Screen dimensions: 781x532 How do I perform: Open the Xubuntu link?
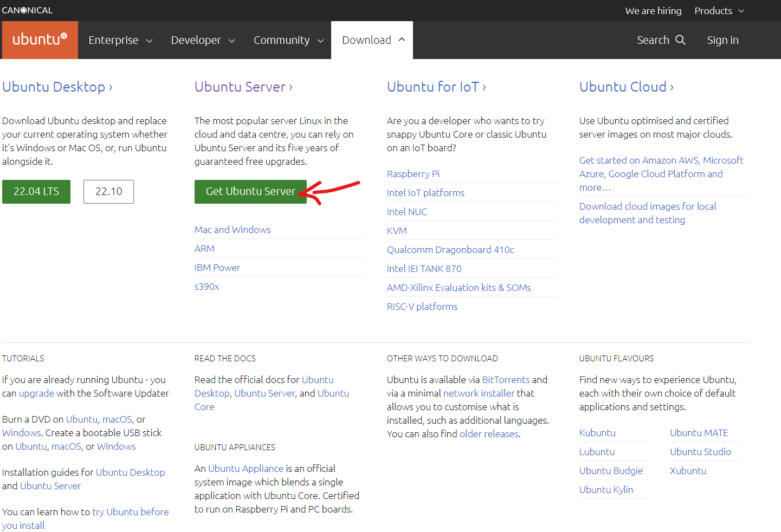[688, 471]
